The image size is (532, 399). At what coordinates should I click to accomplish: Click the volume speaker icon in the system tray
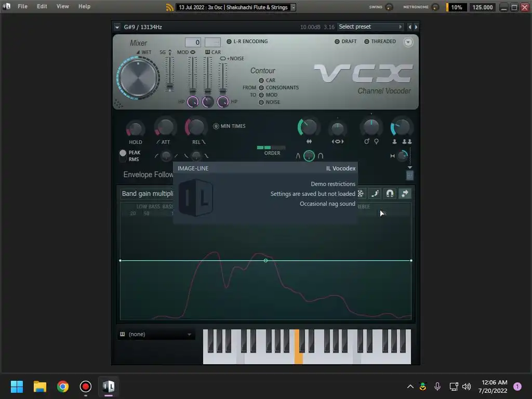point(467,386)
